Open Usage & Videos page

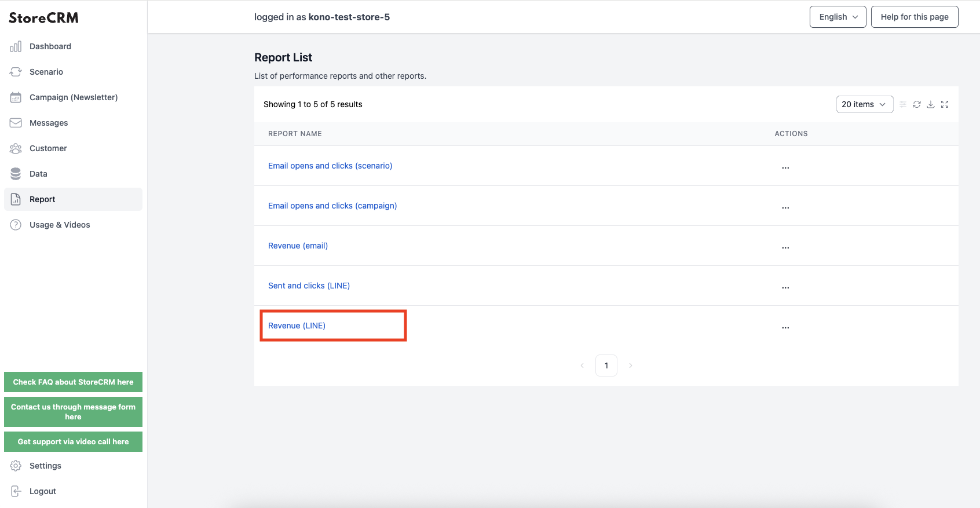(x=73, y=225)
